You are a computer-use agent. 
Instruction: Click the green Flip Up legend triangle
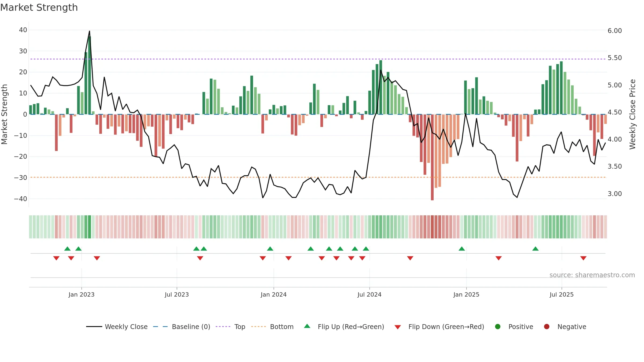point(307,326)
